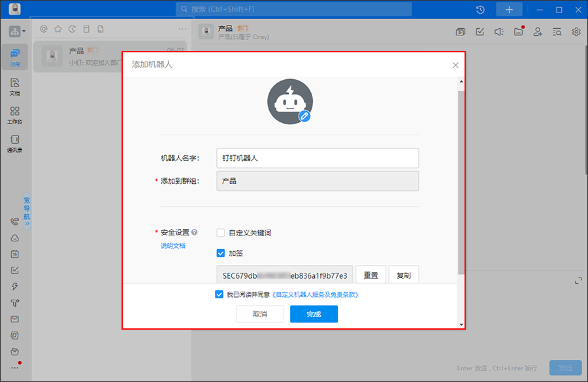Click the 安全设置 help question icon
The image size is (588, 382).
coord(194,232)
